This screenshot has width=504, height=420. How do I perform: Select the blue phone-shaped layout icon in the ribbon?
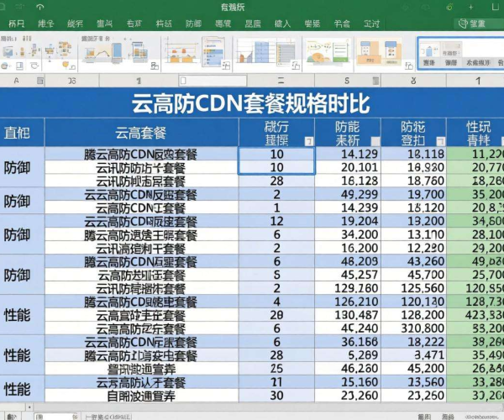(x=117, y=52)
